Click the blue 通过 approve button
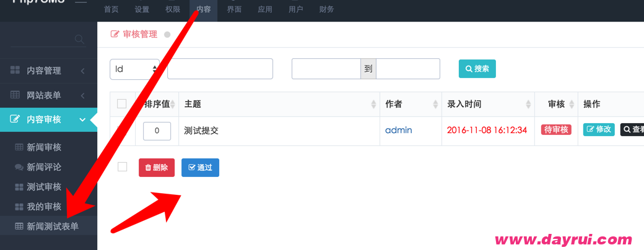 [x=201, y=168]
